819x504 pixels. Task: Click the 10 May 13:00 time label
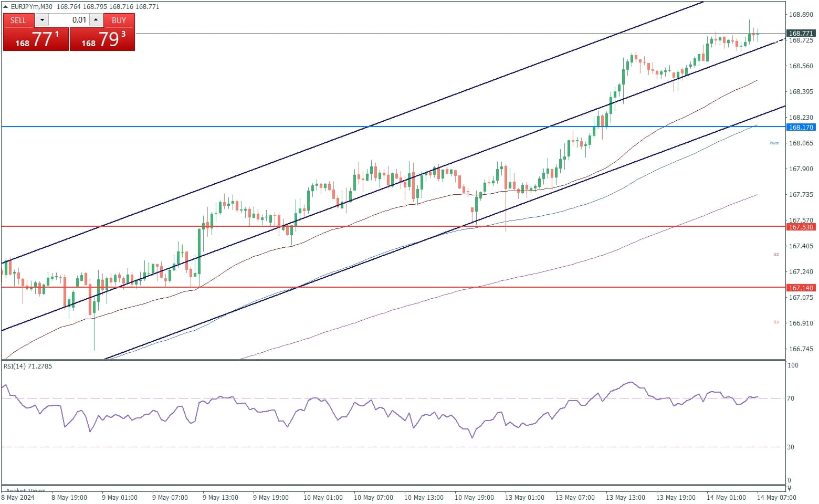[424, 498]
